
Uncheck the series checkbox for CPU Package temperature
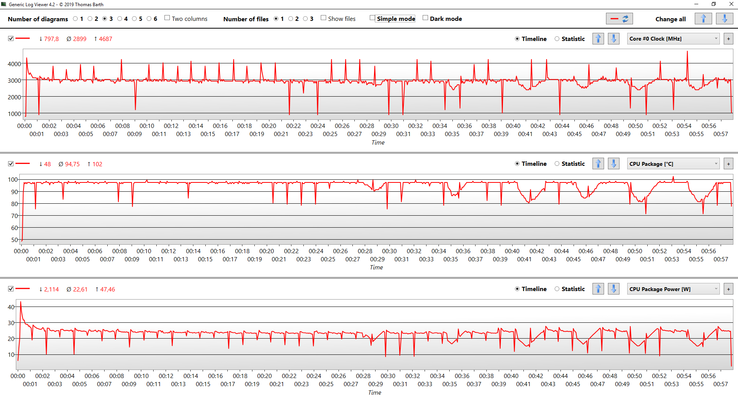pos(11,163)
